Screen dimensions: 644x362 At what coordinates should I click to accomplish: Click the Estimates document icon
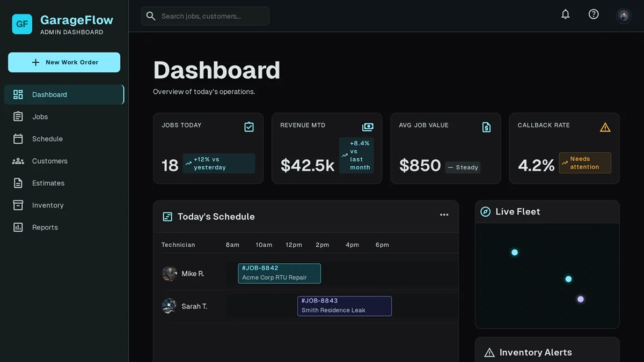(18, 183)
